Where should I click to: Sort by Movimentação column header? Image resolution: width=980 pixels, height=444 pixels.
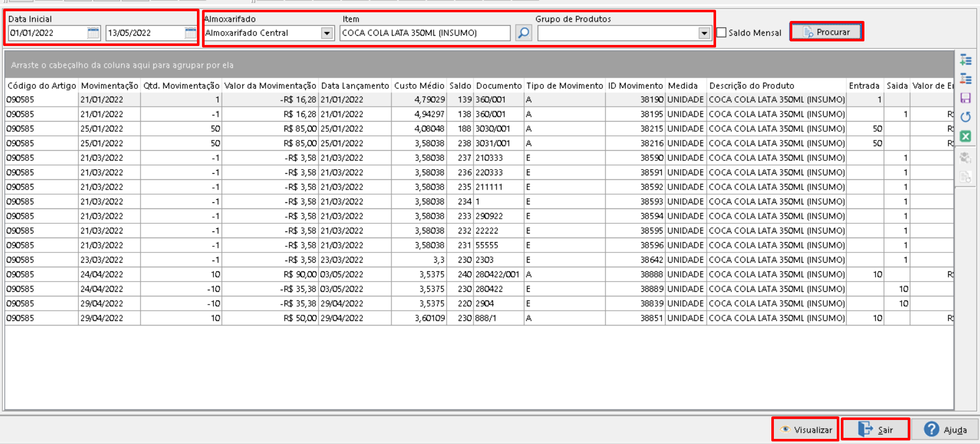109,86
